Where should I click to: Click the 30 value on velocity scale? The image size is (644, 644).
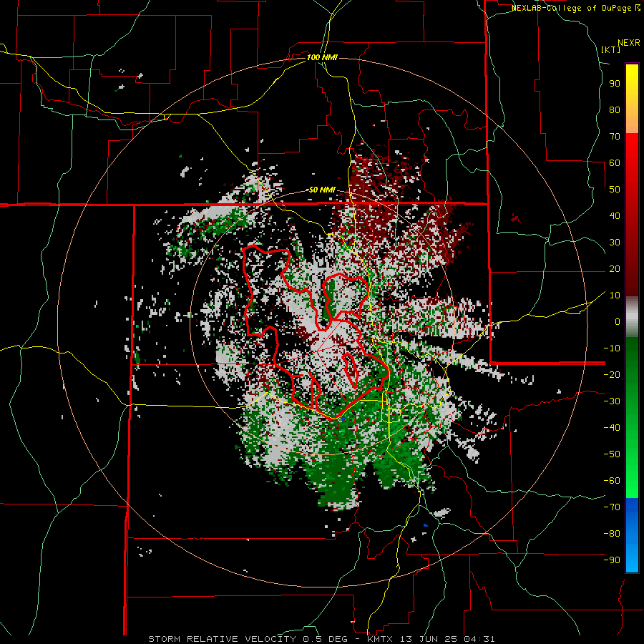coord(615,243)
